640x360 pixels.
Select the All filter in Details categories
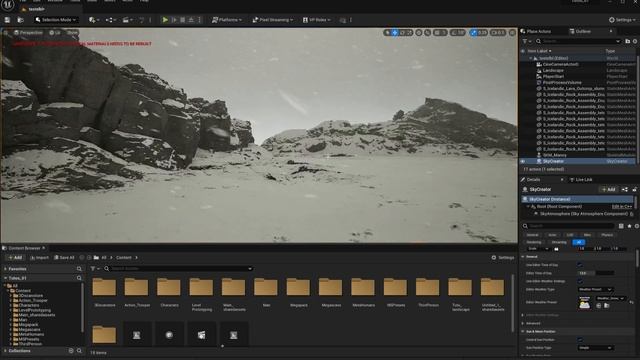[578, 242]
